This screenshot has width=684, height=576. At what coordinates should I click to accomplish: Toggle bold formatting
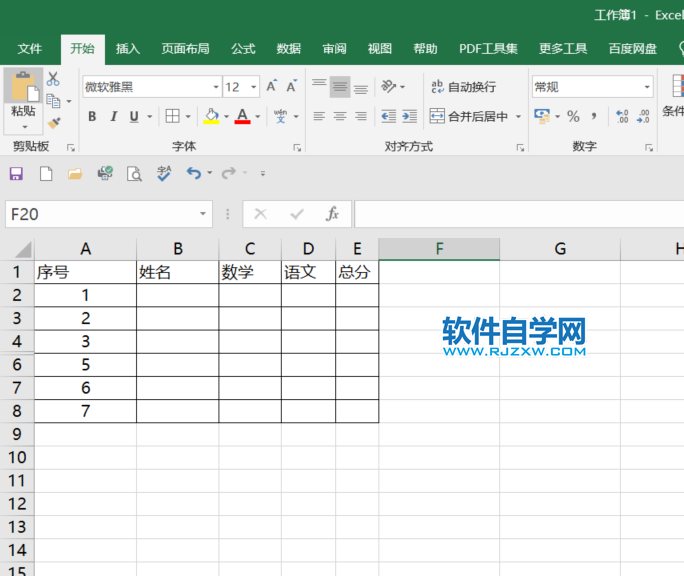92,117
